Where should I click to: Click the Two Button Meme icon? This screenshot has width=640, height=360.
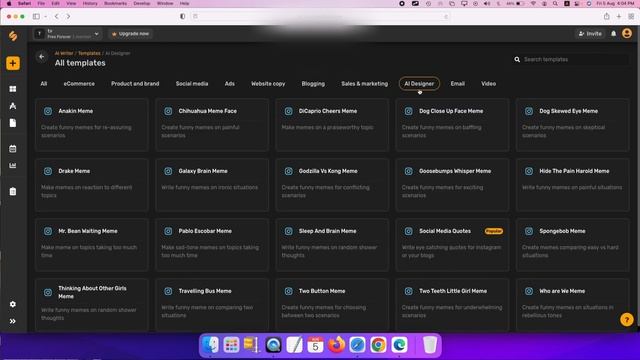(289, 291)
